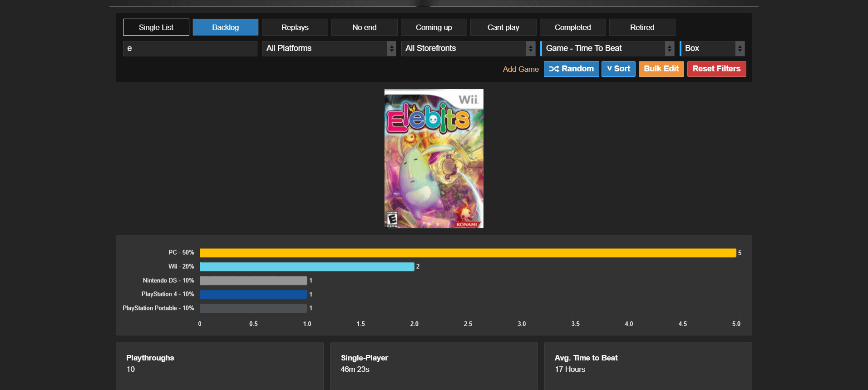Click the yellow PC bar in chart
Viewport: 868px width, 390px height.
(x=468, y=253)
